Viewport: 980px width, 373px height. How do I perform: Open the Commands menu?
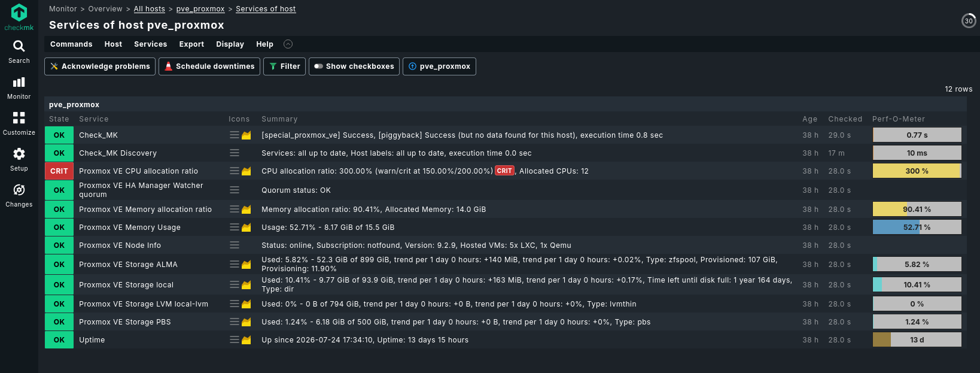point(71,44)
